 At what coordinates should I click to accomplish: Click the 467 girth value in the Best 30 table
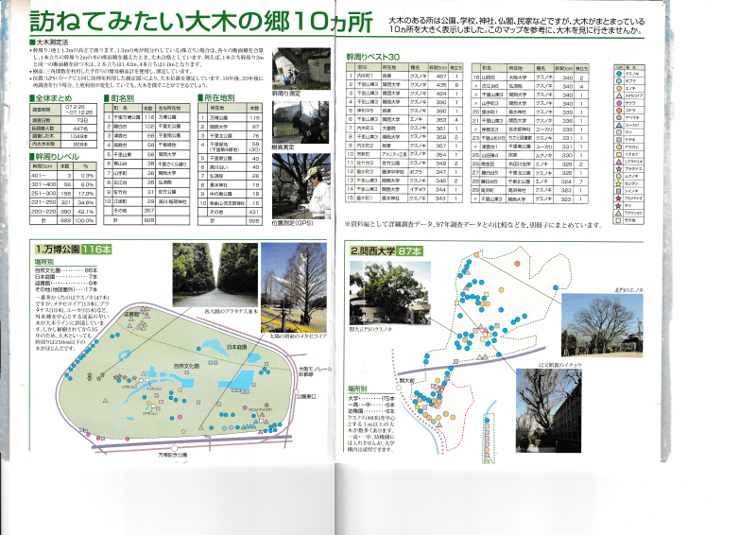click(439, 77)
